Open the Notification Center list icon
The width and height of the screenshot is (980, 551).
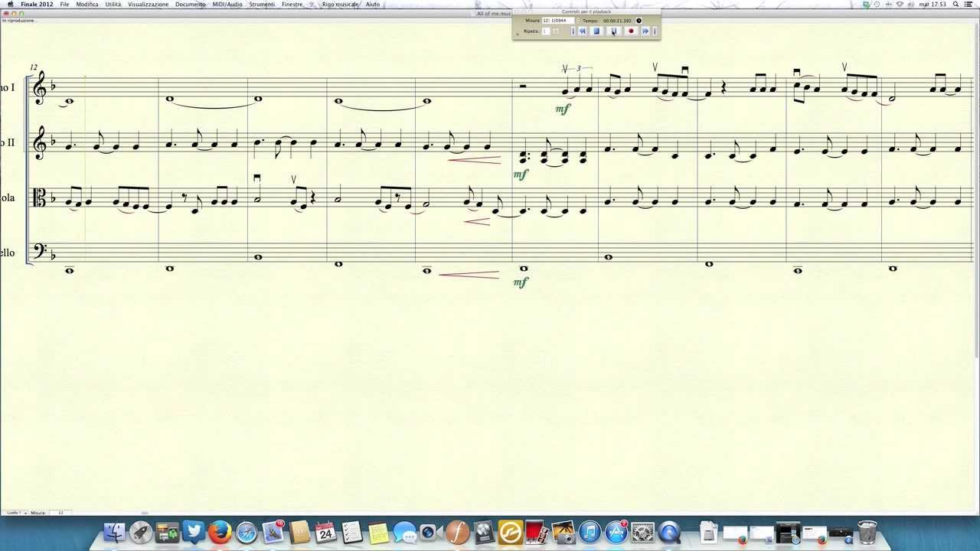tap(969, 4)
